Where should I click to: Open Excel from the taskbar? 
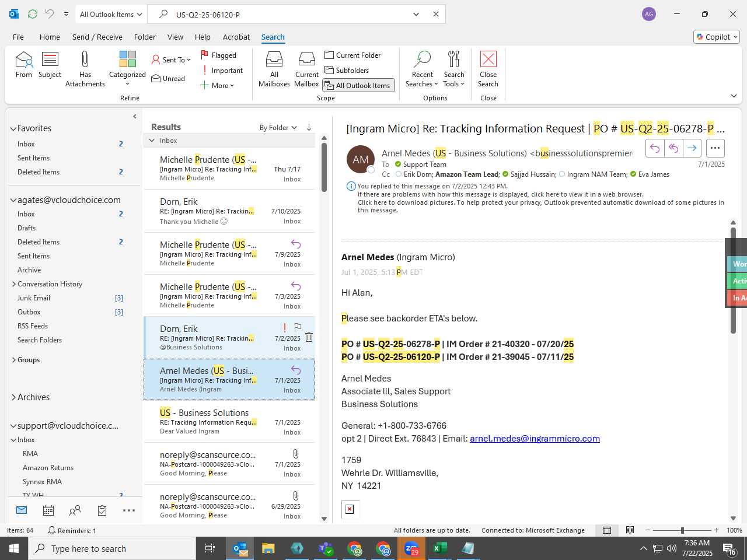tap(440, 548)
